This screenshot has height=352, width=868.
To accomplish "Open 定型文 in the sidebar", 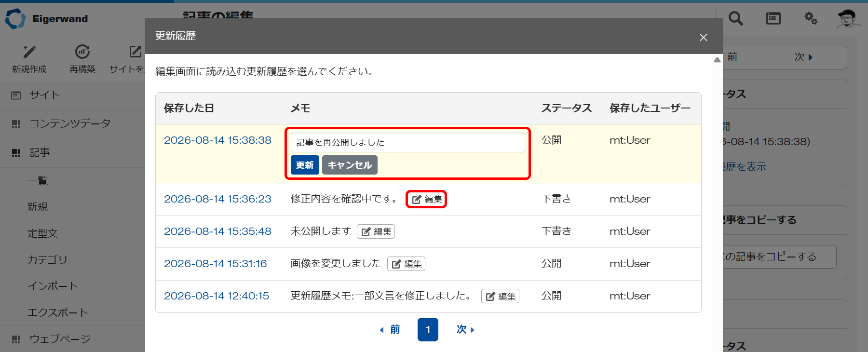I will 42,233.
